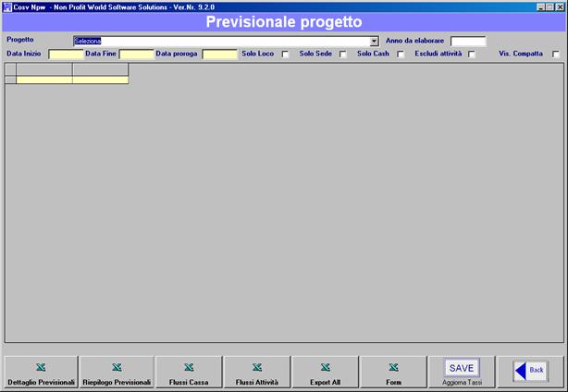The width and height of the screenshot is (568, 392).
Task: Toggle the Solo Sede checkbox
Action: pyautogui.click(x=342, y=55)
